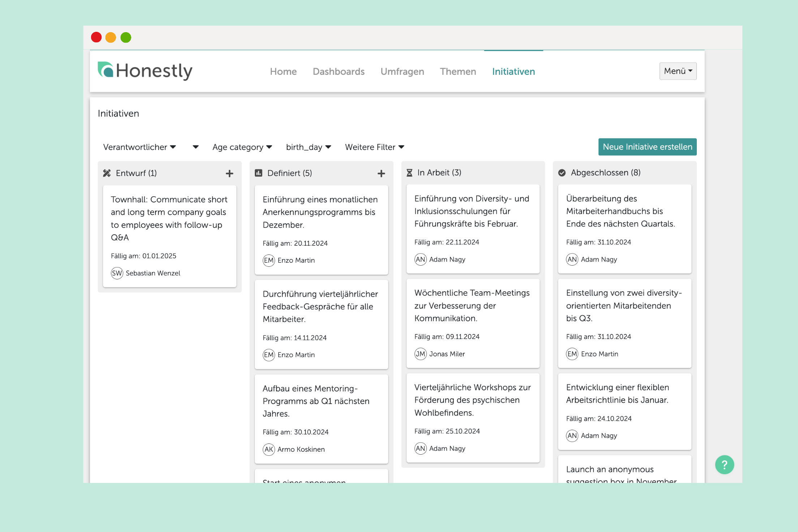Click the SW avatar for Sebastian Wenzel
This screenshot has width=798, height=532.
point(117,273)
